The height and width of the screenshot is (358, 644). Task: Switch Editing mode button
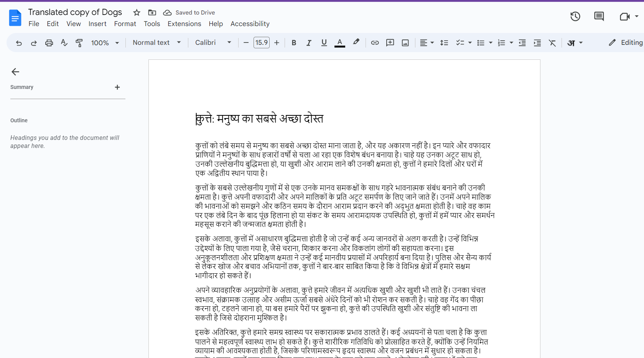point(626,43)
